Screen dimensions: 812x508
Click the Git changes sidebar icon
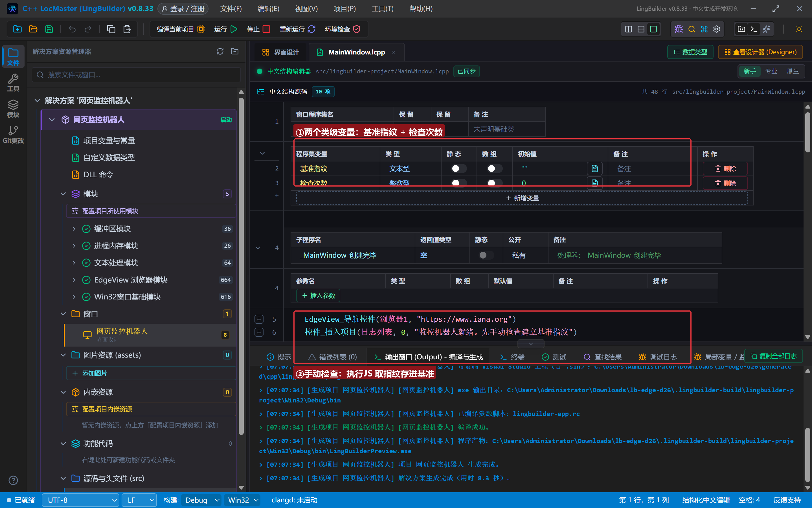pyautogui.click(x=13, y=134)
